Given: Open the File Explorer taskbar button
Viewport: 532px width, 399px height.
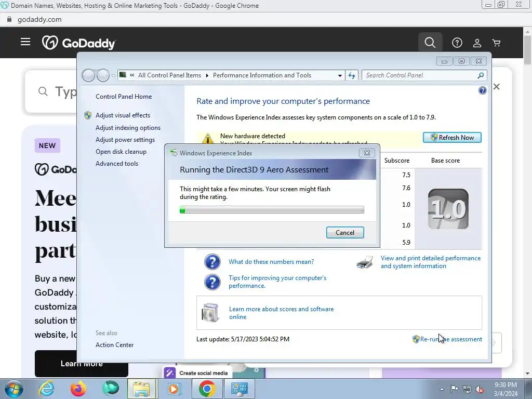Looking at the screenshot, I should pyautogui.click(x=141, y=389).
